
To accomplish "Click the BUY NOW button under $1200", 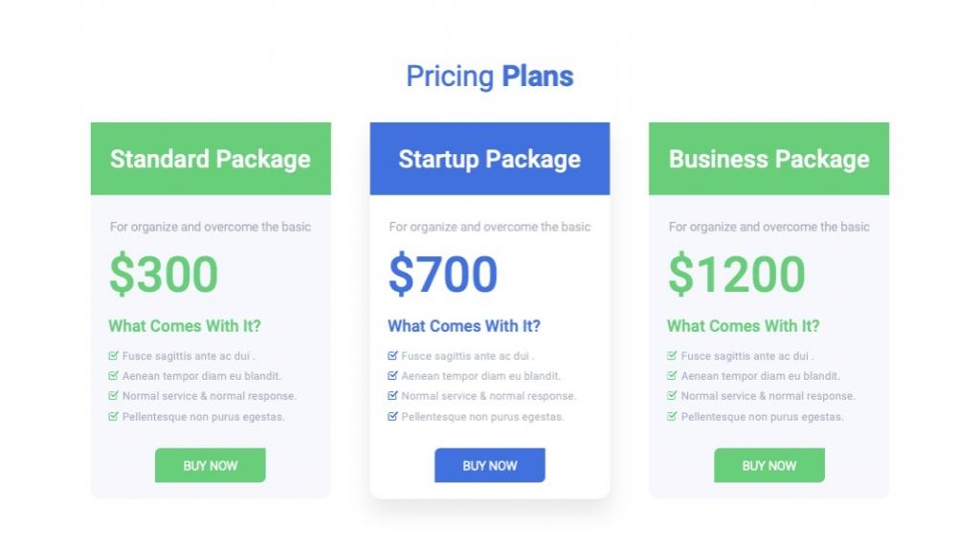I will tap(769, 466).
